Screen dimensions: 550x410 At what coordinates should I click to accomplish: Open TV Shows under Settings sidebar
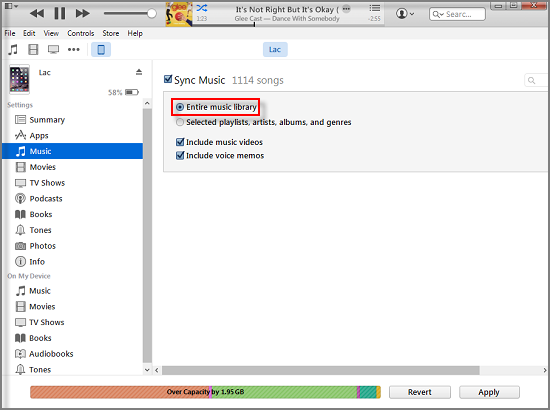coord(72,183)
